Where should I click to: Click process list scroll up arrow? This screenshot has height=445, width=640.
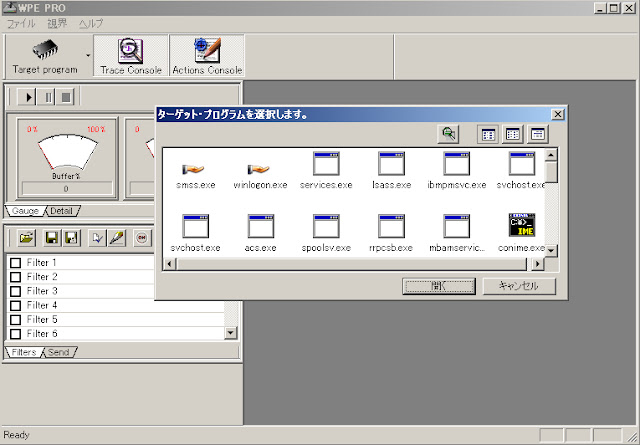point(551,155)
